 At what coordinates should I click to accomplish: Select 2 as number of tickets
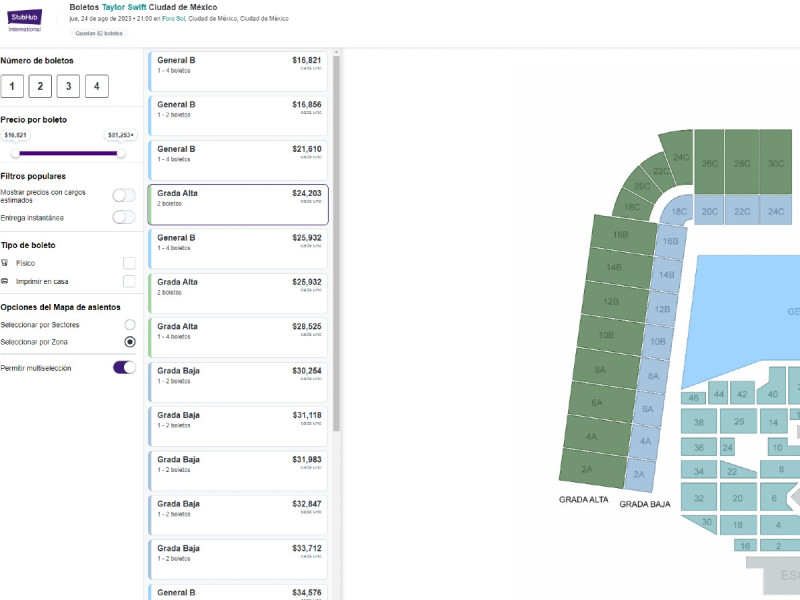pyautogui.click(x=39, y=86)
